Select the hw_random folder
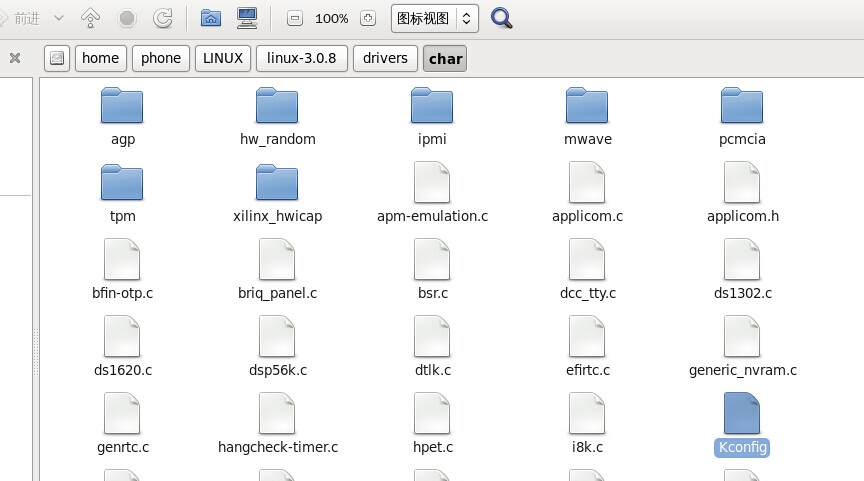Viewport: 864px width, 481px height. pyautogui.click(x=277, y=116)
